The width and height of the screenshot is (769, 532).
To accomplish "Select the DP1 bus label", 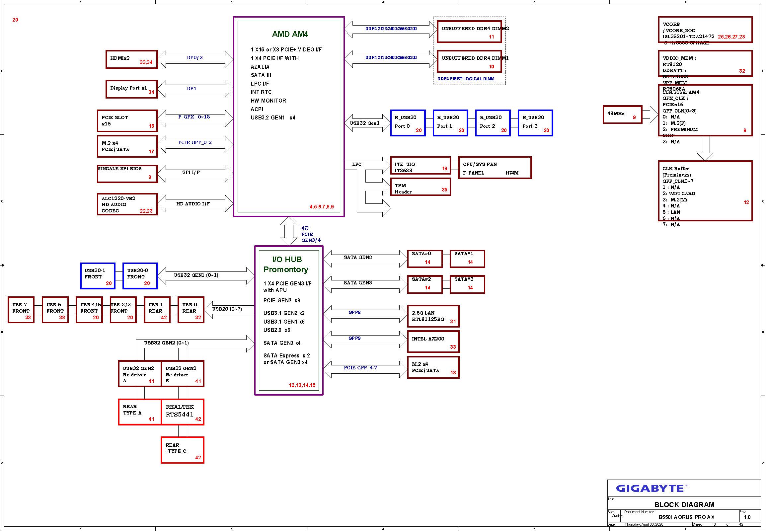I will (192, 89).
